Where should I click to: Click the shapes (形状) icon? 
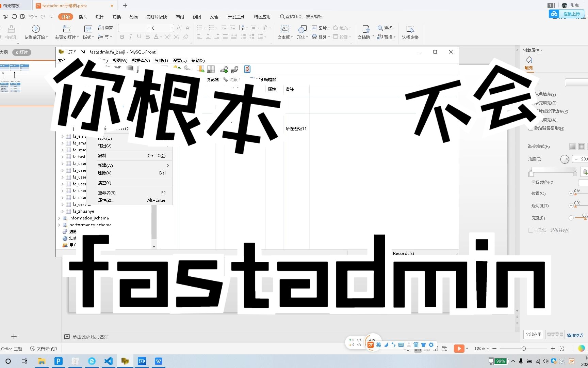coord(302,29)
